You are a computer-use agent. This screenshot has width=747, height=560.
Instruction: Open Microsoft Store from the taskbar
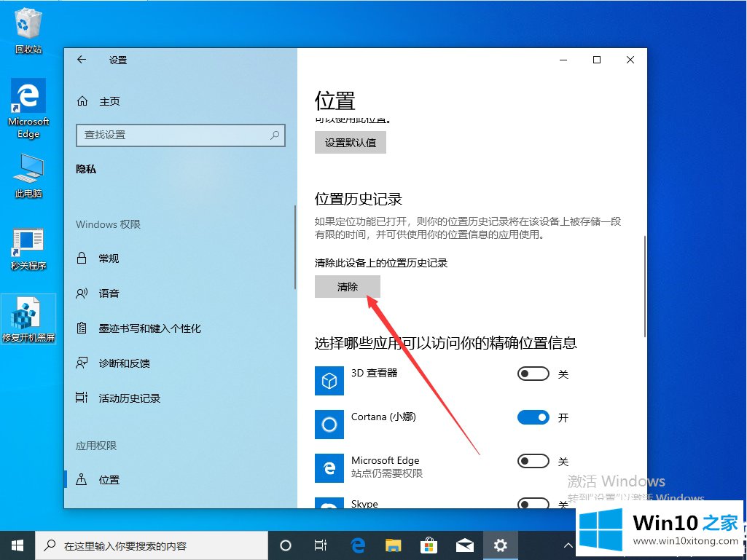pos(429,545)
